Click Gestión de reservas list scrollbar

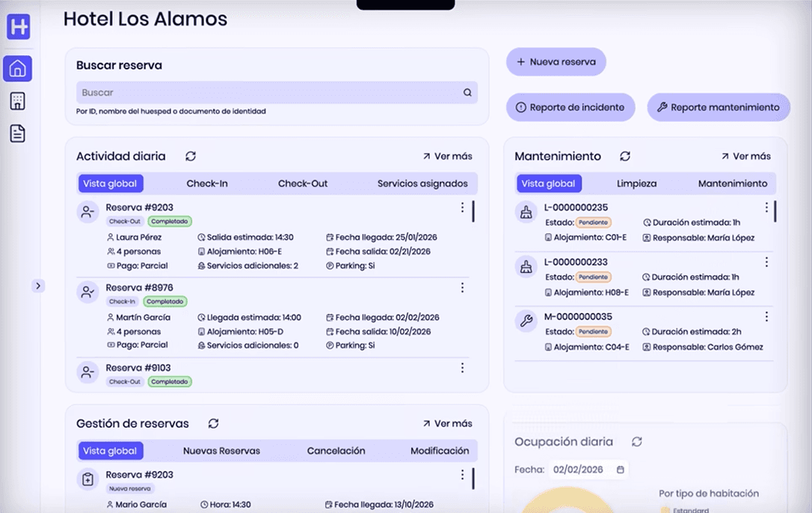tap(473, 479)
